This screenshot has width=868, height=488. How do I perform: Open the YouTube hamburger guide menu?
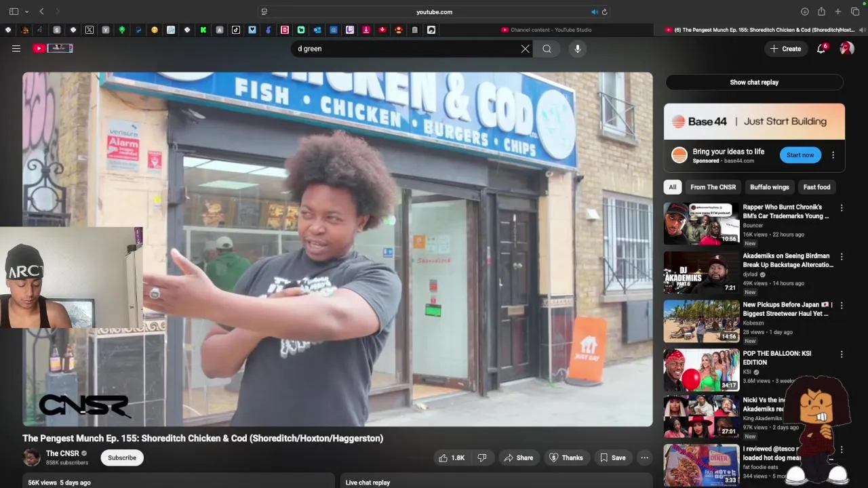pos(16,48)
